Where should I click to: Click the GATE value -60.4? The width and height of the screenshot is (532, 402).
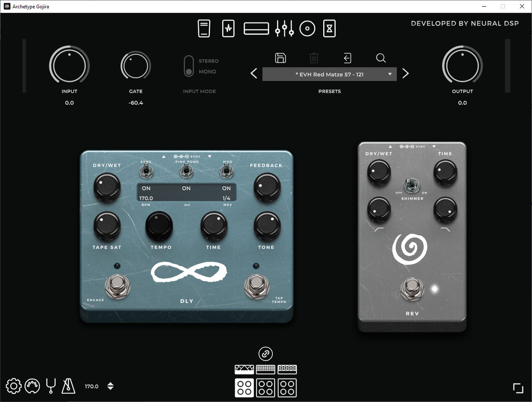pos(136,103)
